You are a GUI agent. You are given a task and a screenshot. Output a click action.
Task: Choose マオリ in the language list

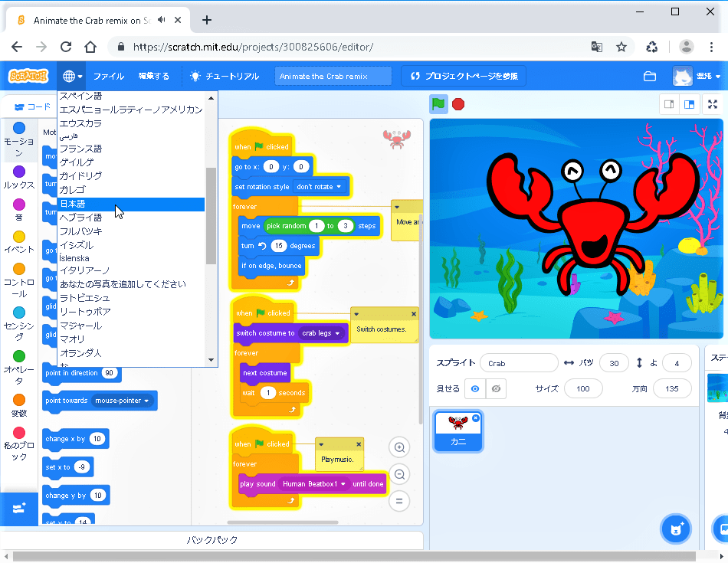click(131, 339)
